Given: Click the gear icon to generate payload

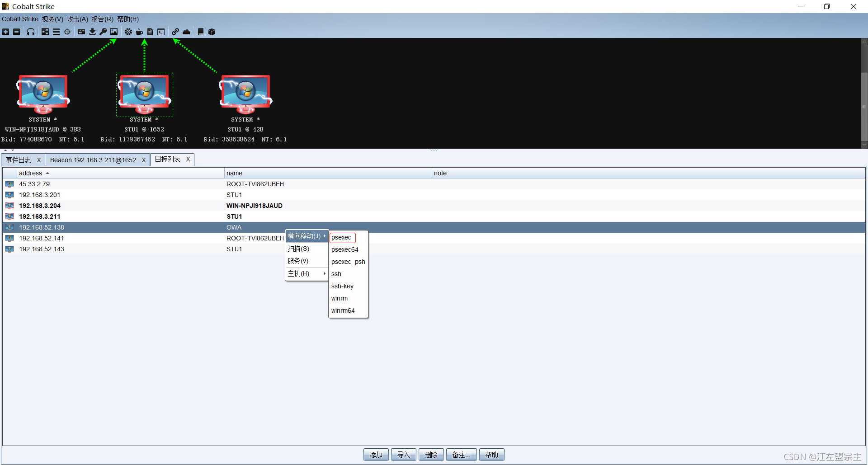Looking at the screenshot, I should pos(128,32).
